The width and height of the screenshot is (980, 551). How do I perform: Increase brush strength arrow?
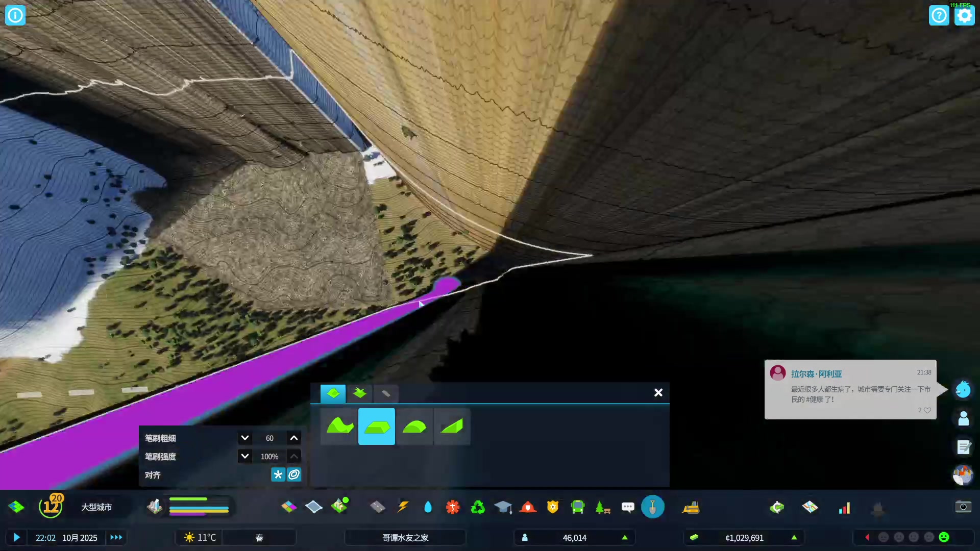(294, 456)
